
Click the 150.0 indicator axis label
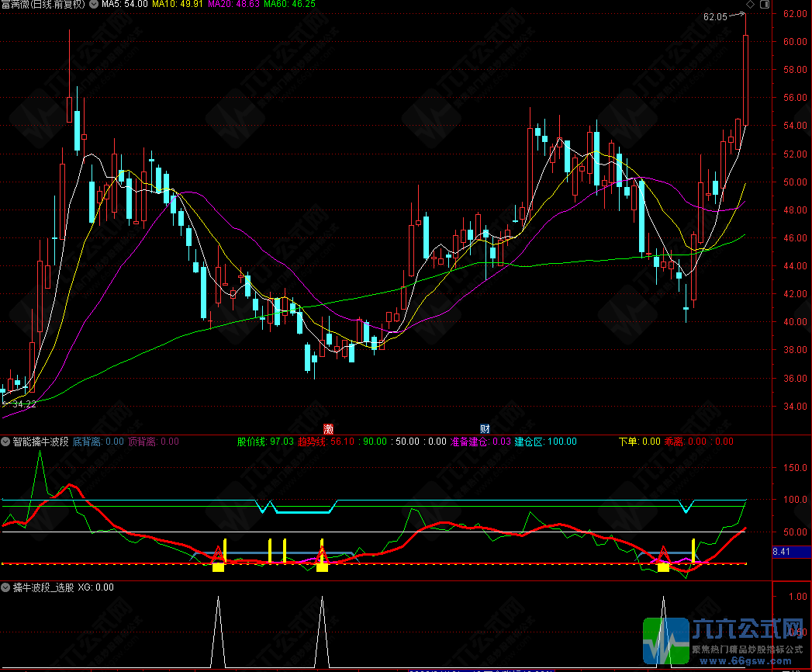pos(795,468)
